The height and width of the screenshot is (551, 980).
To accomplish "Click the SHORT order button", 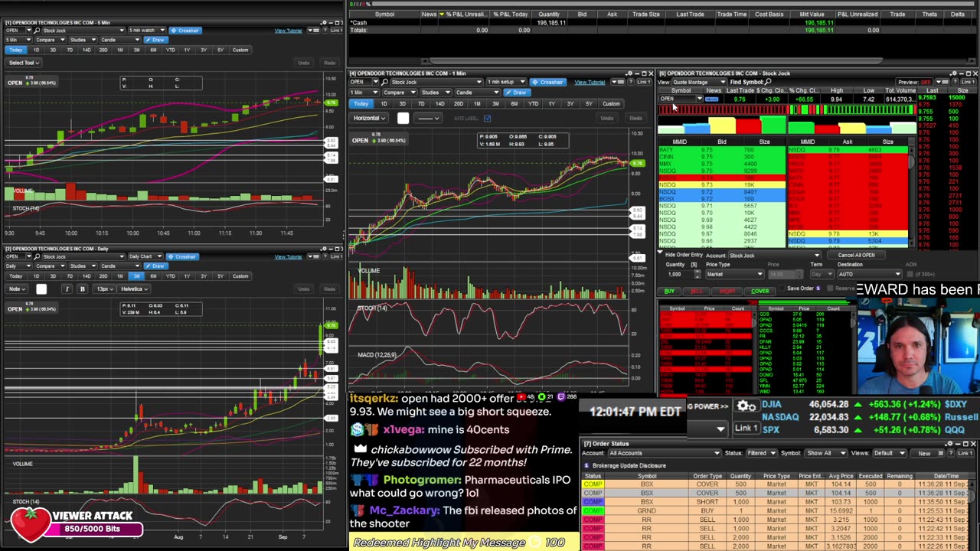I will 727,292.
